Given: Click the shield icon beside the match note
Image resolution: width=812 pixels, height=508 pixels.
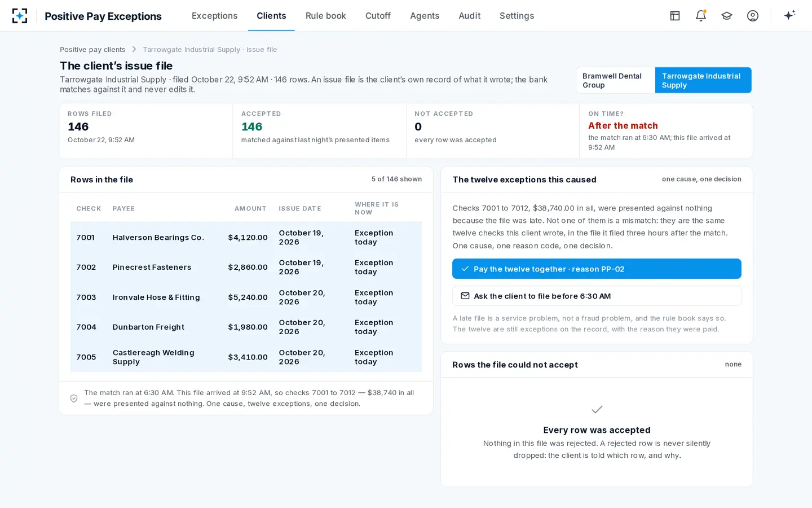Looking at the screenshot, I should 74,398.
